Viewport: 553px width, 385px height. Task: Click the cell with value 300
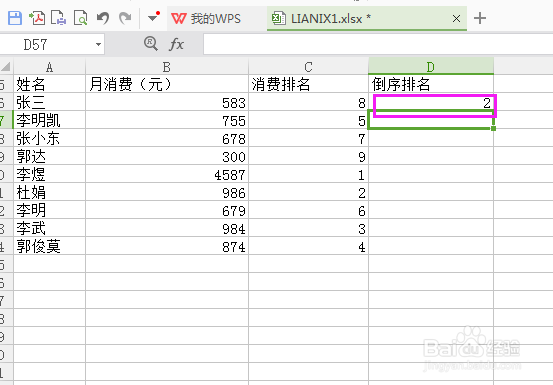[x=167, y=156]
